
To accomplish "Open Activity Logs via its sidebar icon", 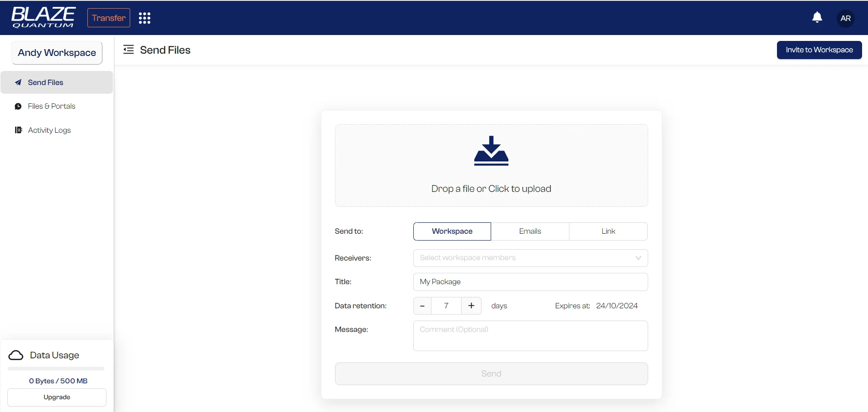I will [x=18, y=130].
